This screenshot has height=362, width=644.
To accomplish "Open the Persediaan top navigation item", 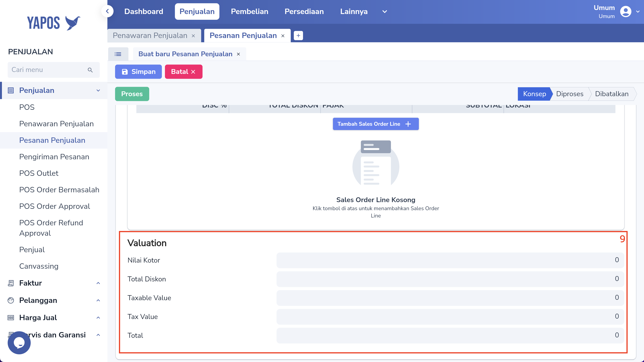I will (x=304, y=12).
